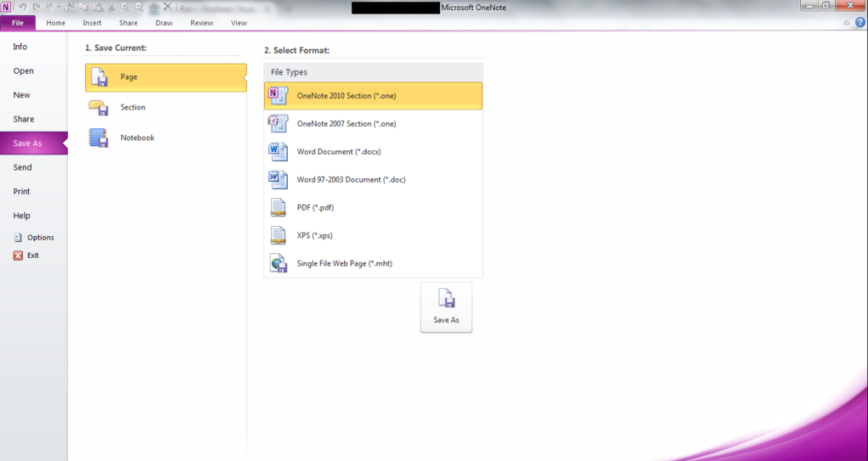
Task: Click the text formatting icon with letters AI
Action: point(70,7)
